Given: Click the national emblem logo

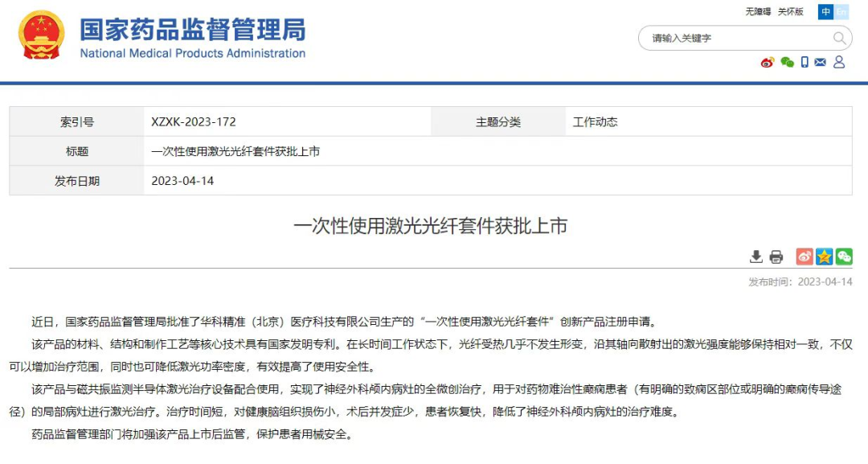Looking at the screenshot, I should 42,35.
